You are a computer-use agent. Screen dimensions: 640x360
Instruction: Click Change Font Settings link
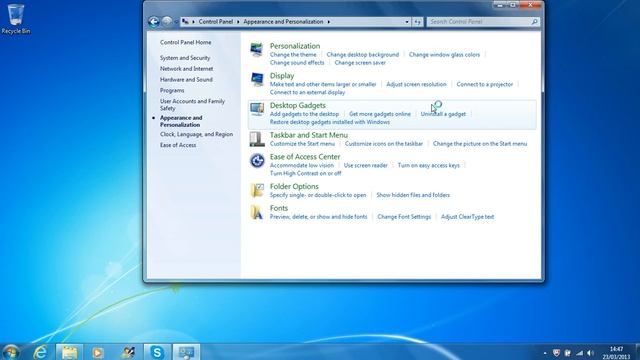pyautogui.click(x=404, y=217)
